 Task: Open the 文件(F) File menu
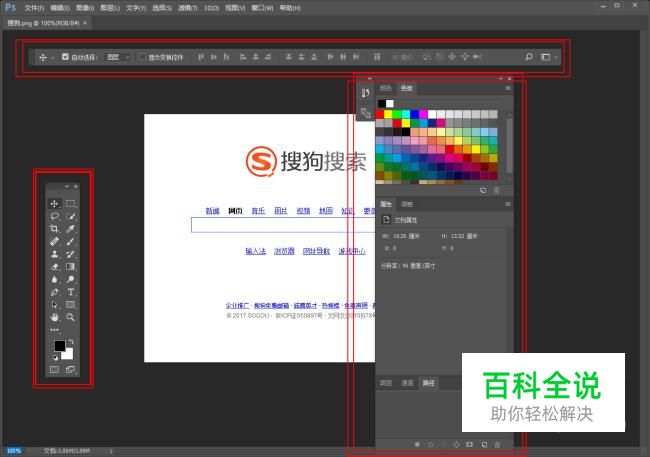click(x=34, y=8)
